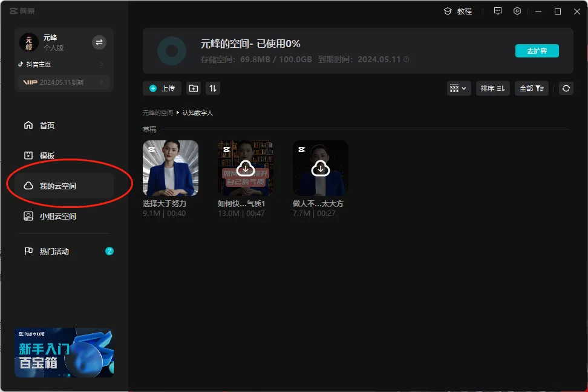Open the feedback message icon
The width and height of the screenshot is (588, 392).
click(x=498, y=11)
